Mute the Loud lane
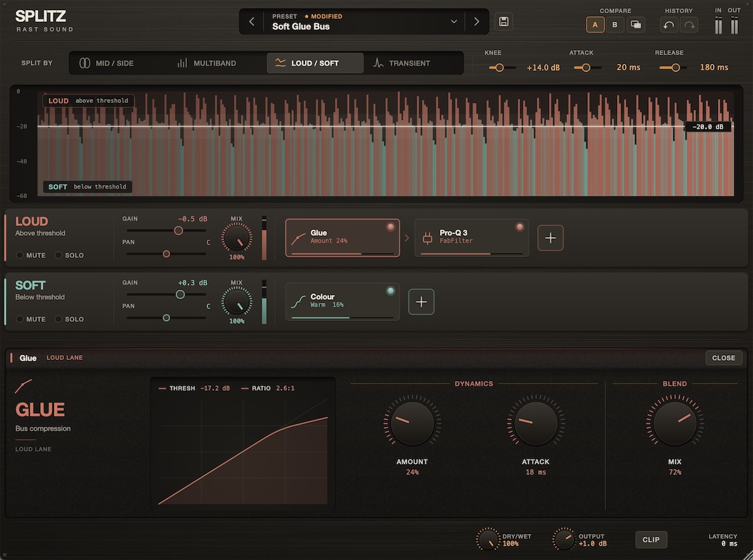Screen dimensions: 753x560 (x=31, y=255)
